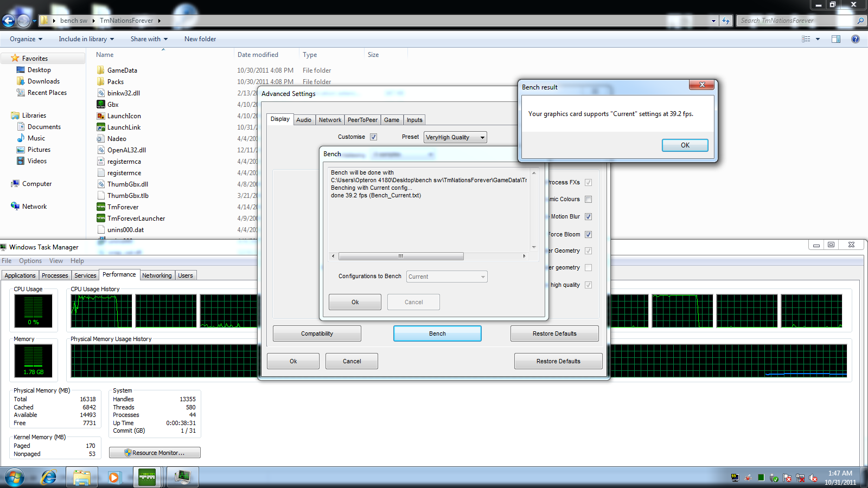The image size is (868, 488).
Task: Select the LaunchIcon file icon
Action: (101, 115)
